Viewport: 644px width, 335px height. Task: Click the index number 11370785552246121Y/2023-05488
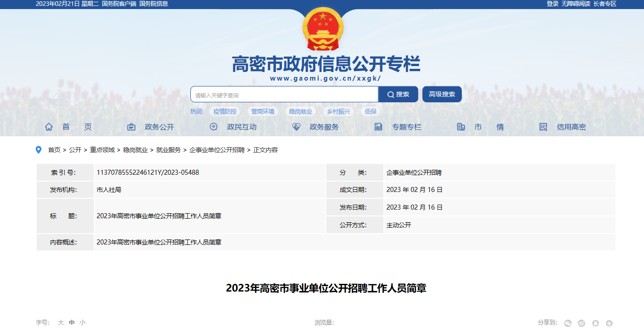click(x=148, y=172)
